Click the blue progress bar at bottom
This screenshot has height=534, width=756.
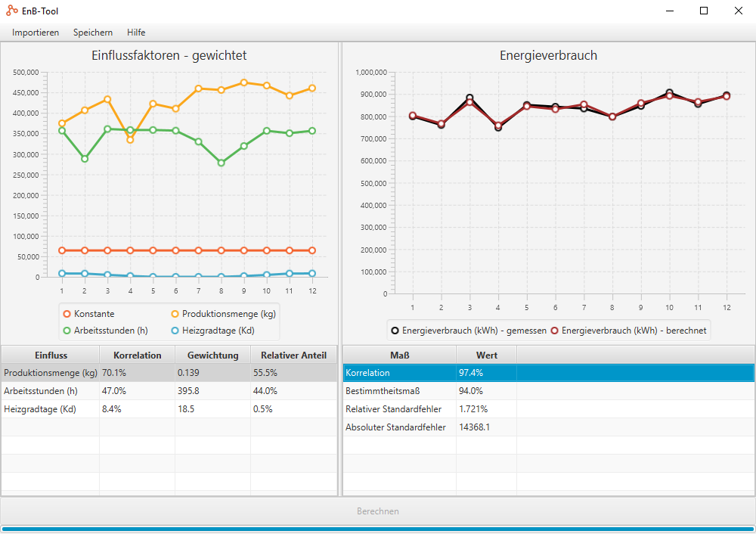[x=378, y=529]
